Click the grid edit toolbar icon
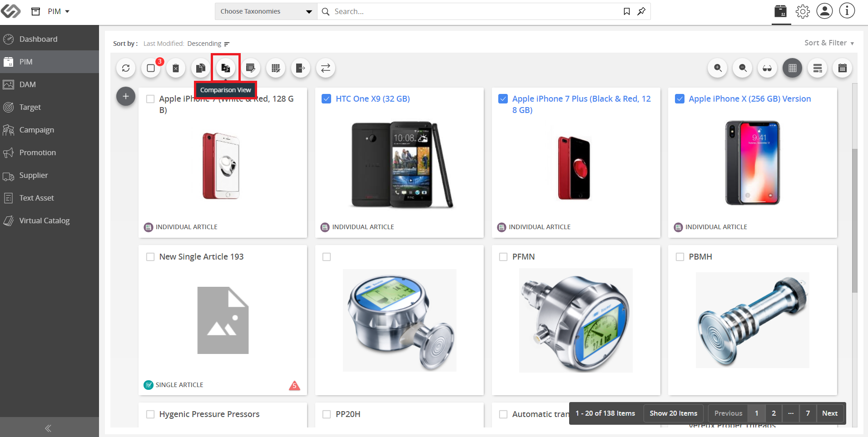This screenshot has height=437, width=868. click(276, 68)
